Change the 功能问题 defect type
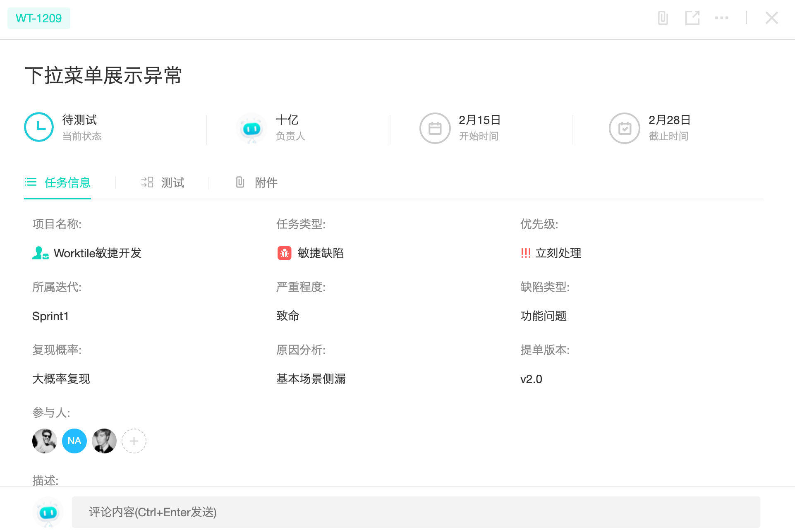This screenshot has height=532, width=795. (544, 316)
